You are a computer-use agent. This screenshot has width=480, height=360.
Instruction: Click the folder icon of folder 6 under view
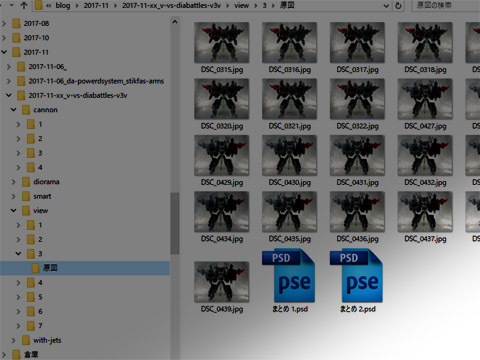click(x=31, y=311)
